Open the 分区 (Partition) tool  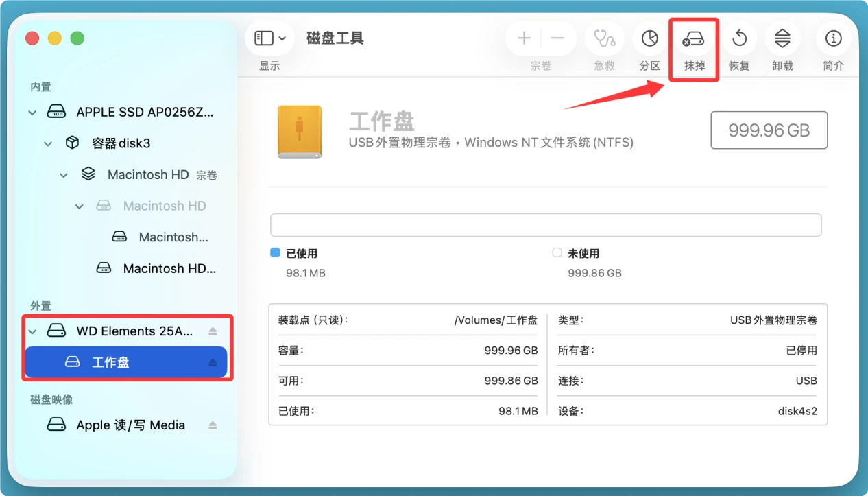coord(649,38)
